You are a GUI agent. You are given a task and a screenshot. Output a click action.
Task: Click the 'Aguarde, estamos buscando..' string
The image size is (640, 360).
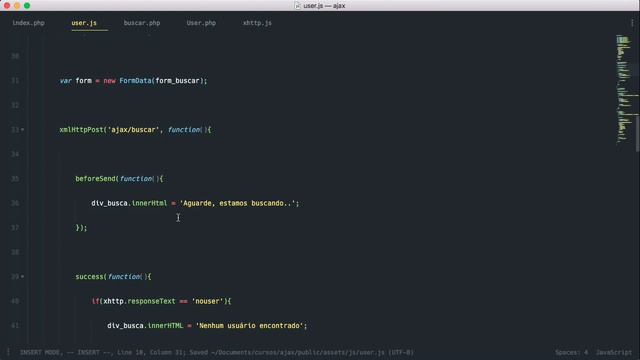pos(237,203)
